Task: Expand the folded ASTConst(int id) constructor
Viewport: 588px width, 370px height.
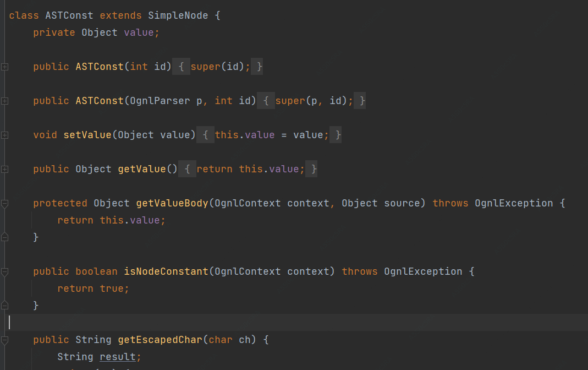Action: pyautogui.click(x=4, y=67)
